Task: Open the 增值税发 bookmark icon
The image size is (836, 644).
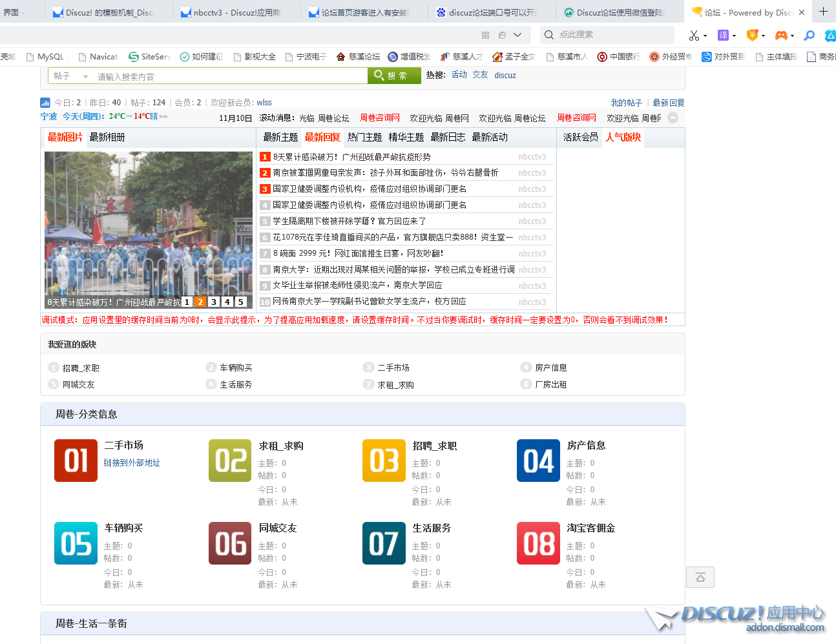Action: (x=393, y=57)
